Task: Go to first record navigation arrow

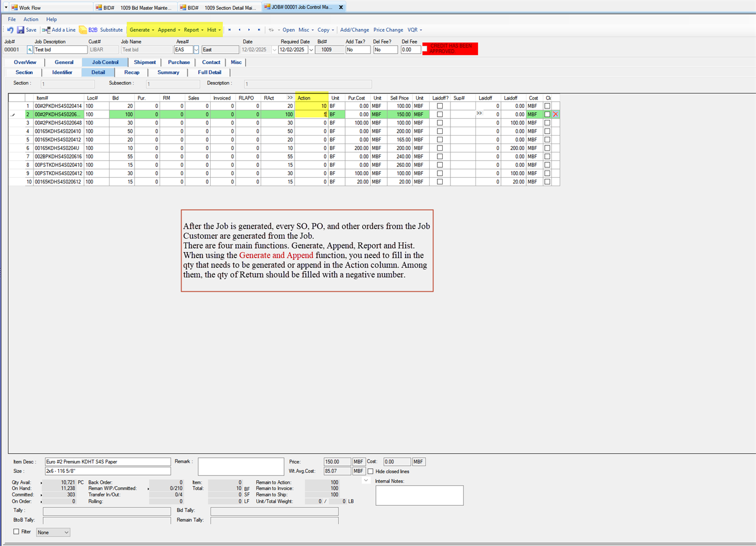Action: (229, 30)
